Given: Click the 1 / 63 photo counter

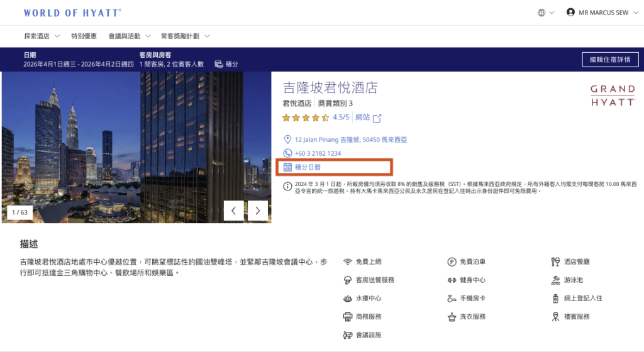Looking at the screenshot, I should (19, 212).
